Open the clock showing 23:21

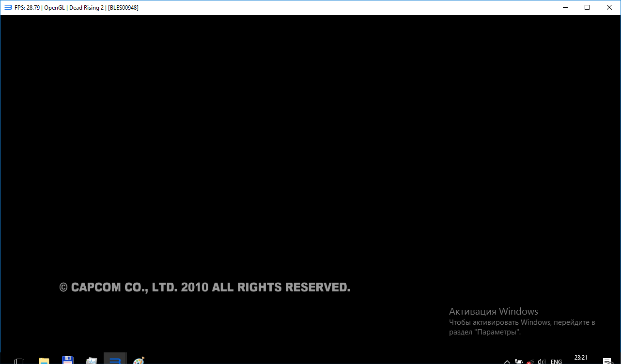581,358
